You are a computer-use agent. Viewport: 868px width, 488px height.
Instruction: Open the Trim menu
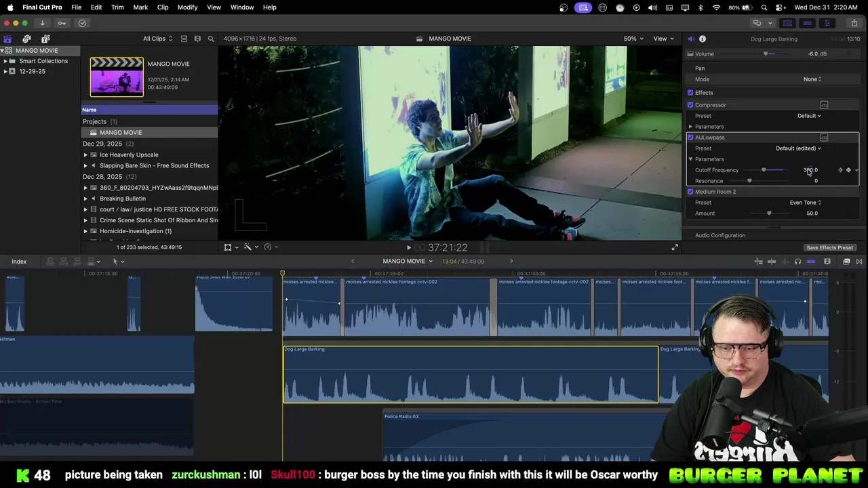[117, 7]
